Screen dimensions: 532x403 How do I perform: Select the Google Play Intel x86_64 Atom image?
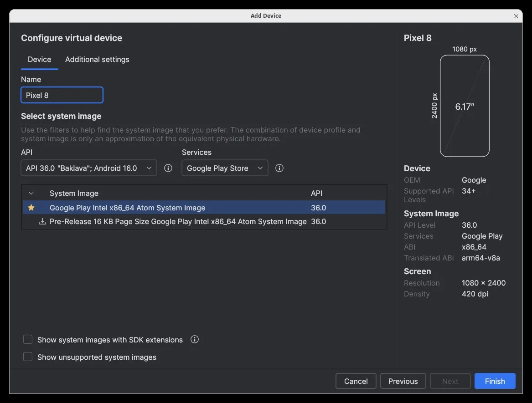click(x=128, y=208)
